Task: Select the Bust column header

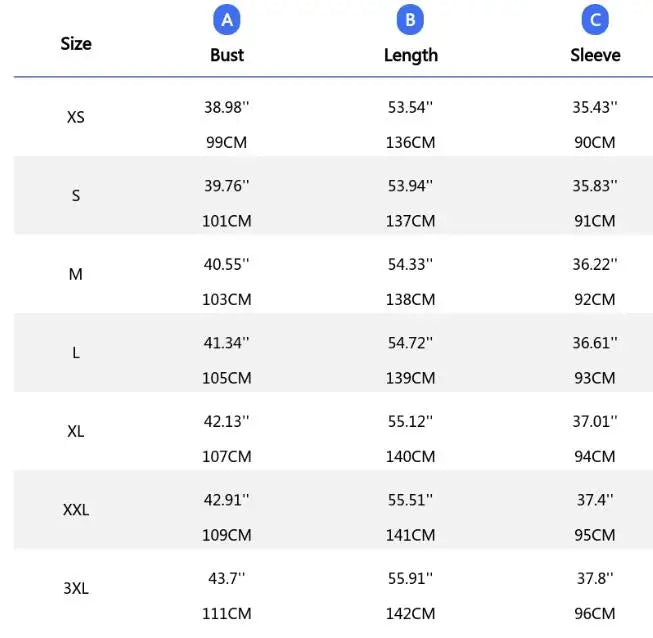Action: click(x=227, y=55)
